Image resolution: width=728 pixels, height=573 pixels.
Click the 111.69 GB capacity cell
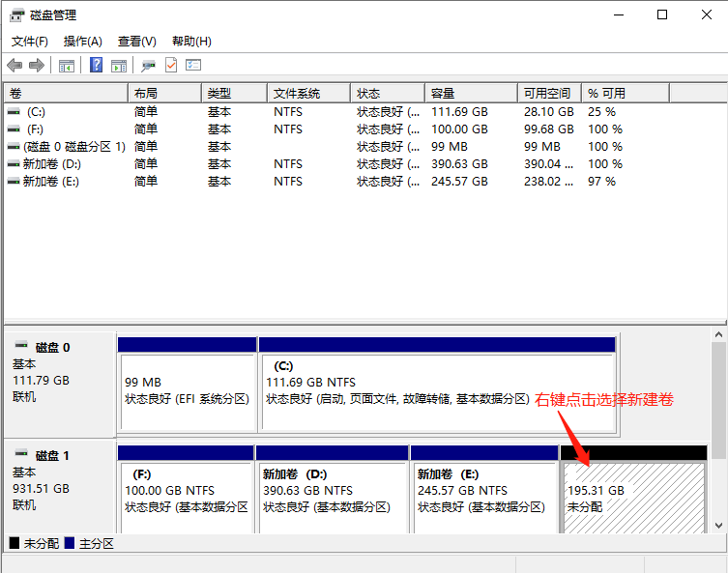[x=459, y=112]
